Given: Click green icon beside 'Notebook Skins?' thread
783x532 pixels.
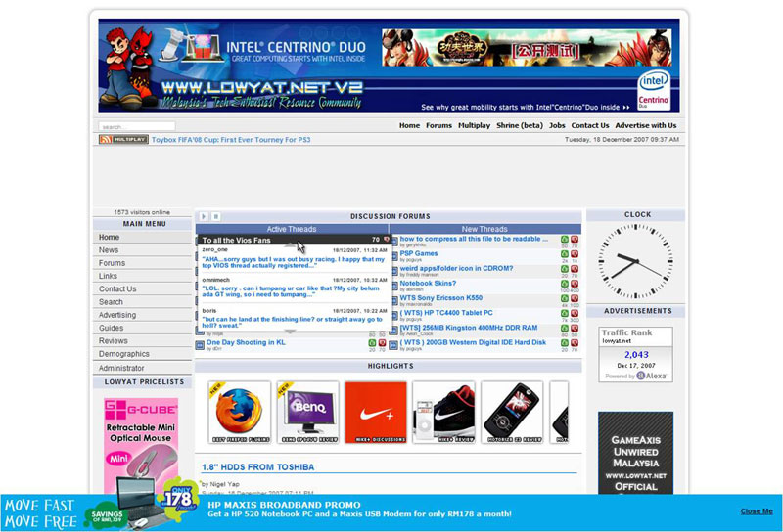Looking at the screenshot, I should [565, 284].
